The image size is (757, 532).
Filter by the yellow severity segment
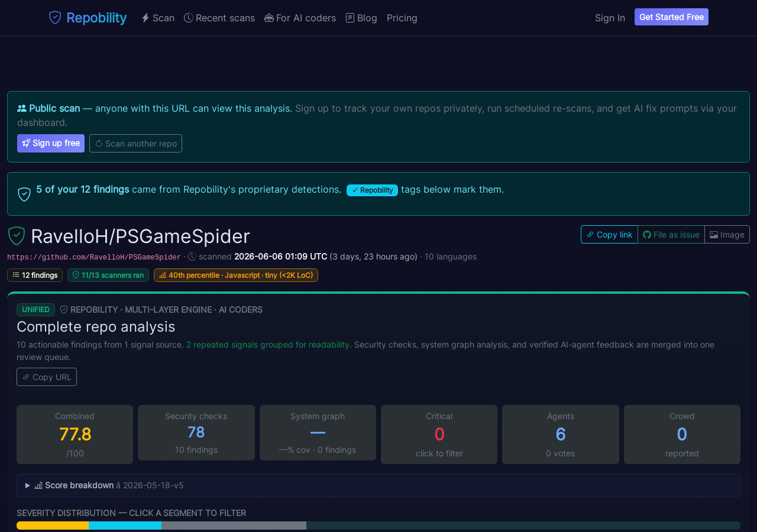coord(53,525)
